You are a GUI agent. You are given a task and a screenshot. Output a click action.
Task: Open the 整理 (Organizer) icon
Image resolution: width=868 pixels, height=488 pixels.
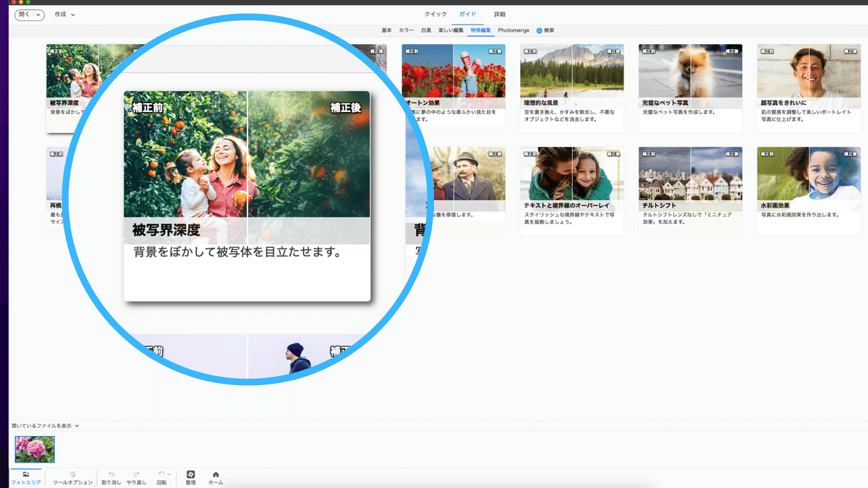point(191,478)
